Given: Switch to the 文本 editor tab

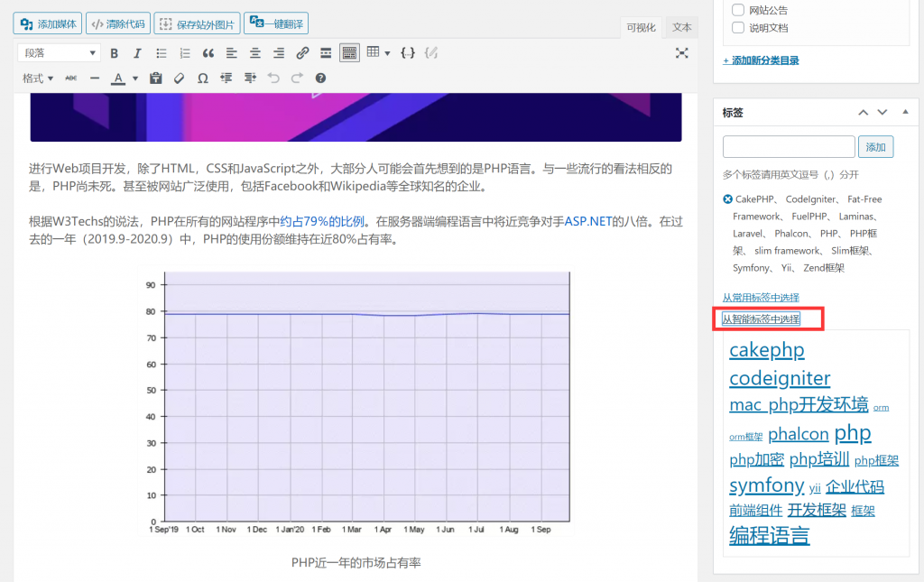Looking at the screenshot, I should (681, 28).
